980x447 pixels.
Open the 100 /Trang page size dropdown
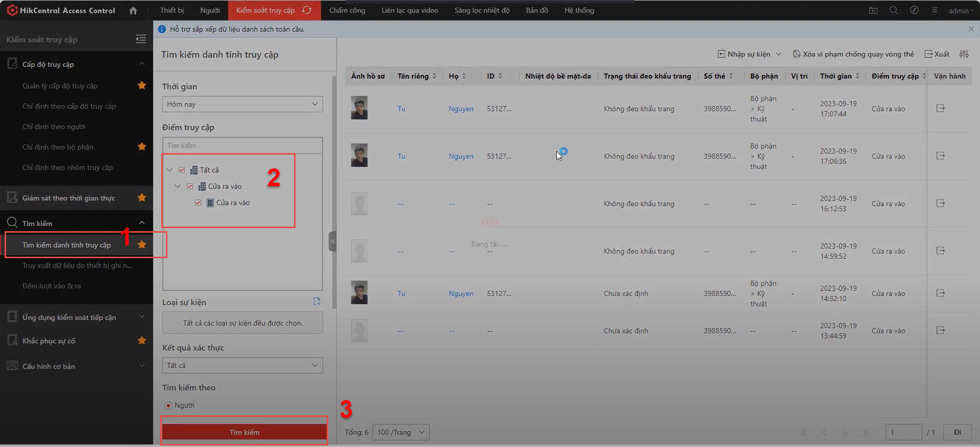tap(401, 432)
